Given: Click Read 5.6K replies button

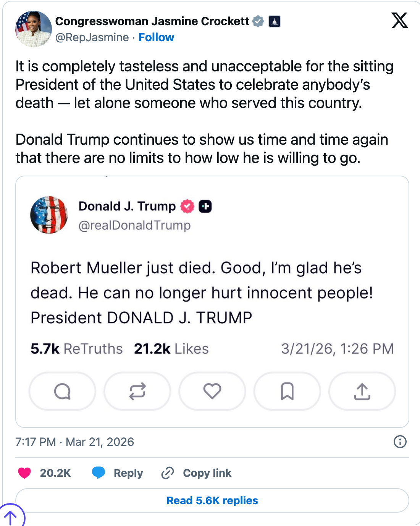Looking at the screenshot, I should coord(212,500).
